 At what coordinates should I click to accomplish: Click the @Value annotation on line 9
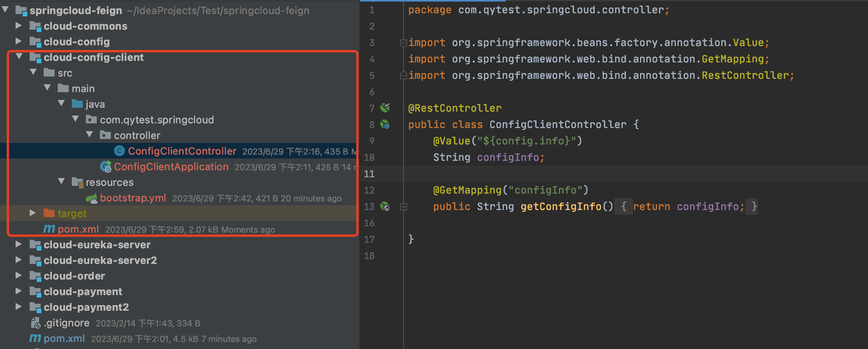coord(452,141)
